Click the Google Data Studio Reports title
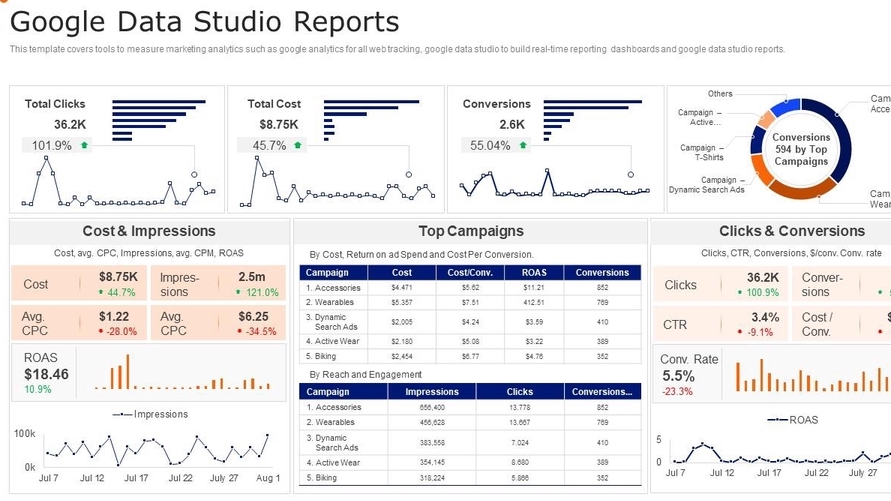 [x=205, y=22]
